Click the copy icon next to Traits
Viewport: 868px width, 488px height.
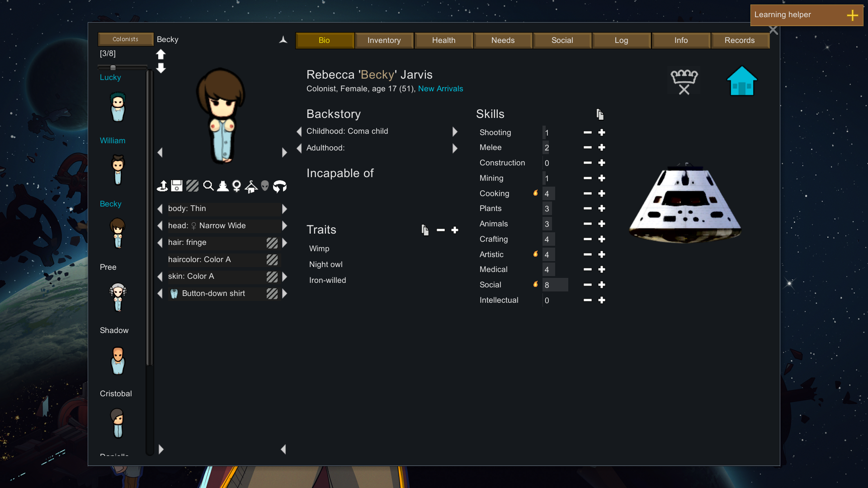pos(425,230)
